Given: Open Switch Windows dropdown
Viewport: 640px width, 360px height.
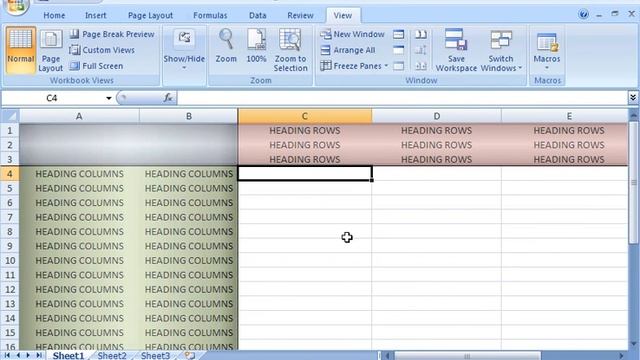Looking at the screenshot, I should [x=501, y=51].
